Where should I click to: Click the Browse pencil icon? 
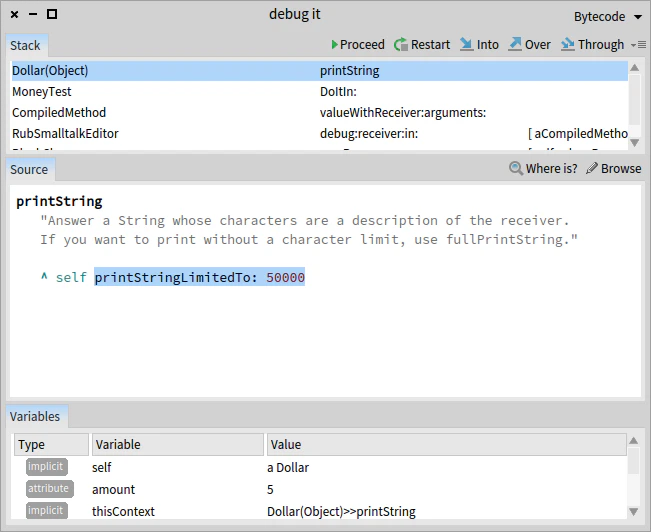point(592,168)
